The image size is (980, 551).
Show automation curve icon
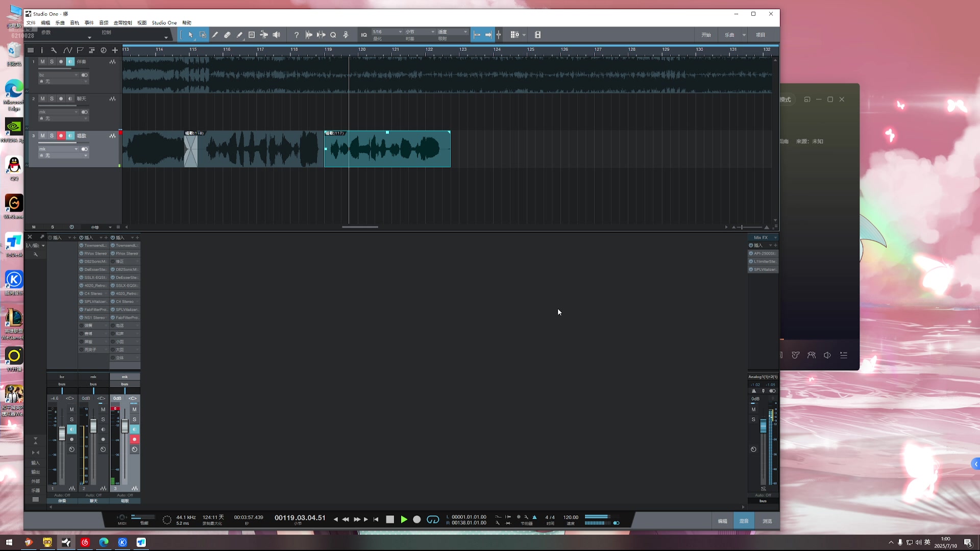[x=67, y=50]
